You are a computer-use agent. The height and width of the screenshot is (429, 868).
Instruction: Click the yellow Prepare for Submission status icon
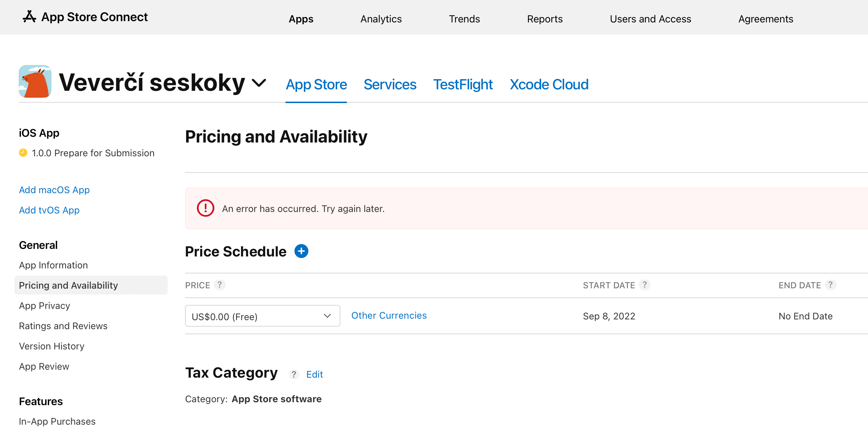pos(23,153)
